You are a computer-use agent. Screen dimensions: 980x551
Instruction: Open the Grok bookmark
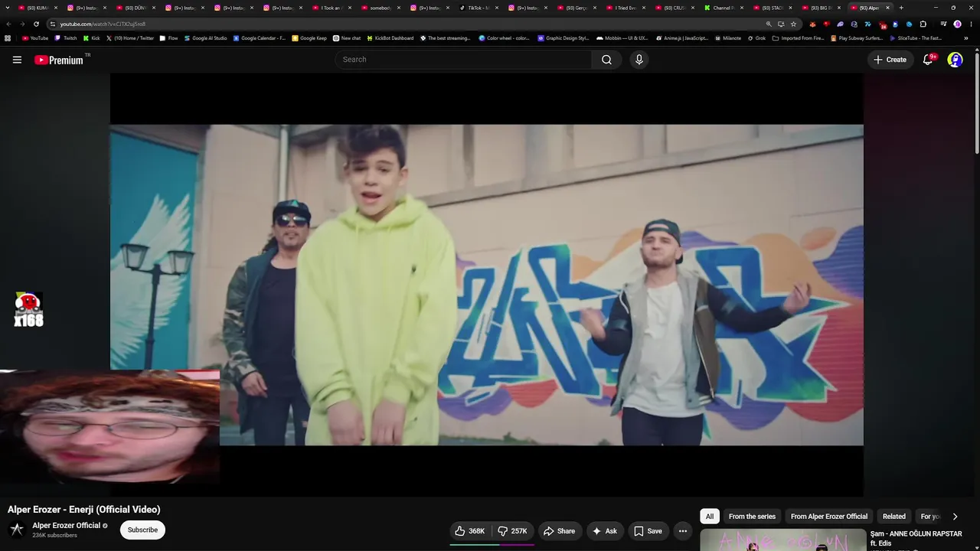tap(756, 38)
